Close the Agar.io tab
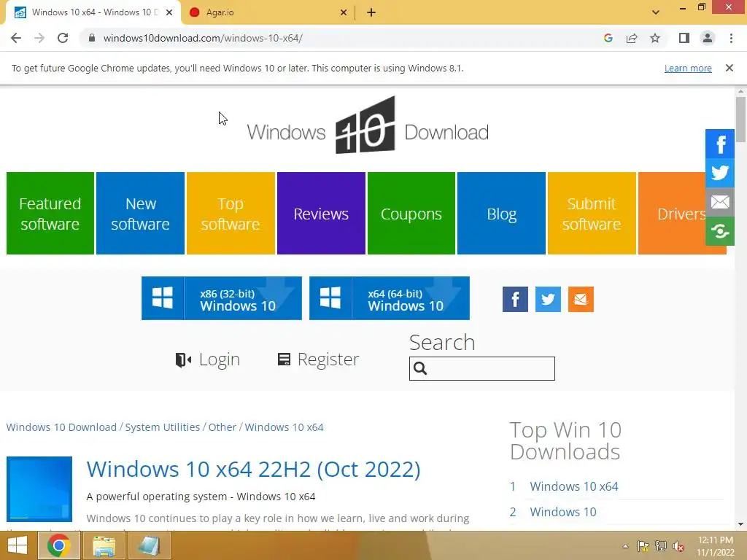This screenshot has width=747, height=560. [x=344, y=12]
